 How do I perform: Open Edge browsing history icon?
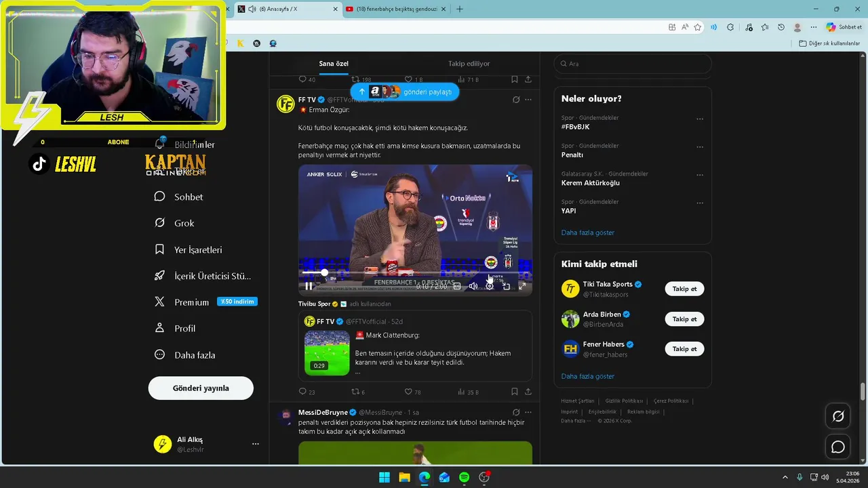781,27
